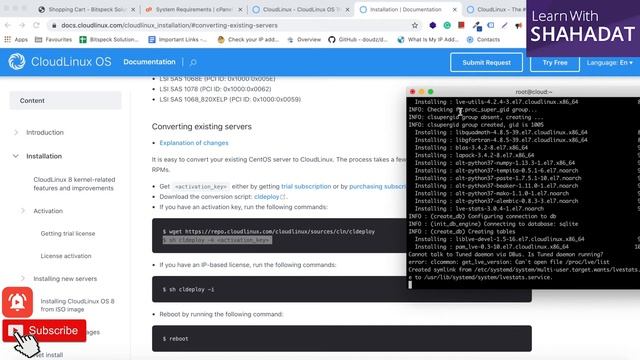Screen dimensions: 640x360
Task: Click the site lock icon in address bar
Action: coord(54,25)
